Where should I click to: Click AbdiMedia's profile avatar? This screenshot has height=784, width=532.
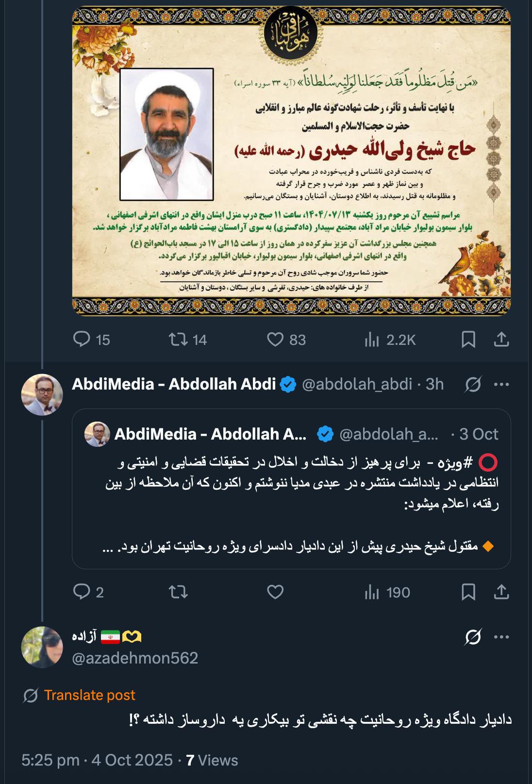click(42, 394)
